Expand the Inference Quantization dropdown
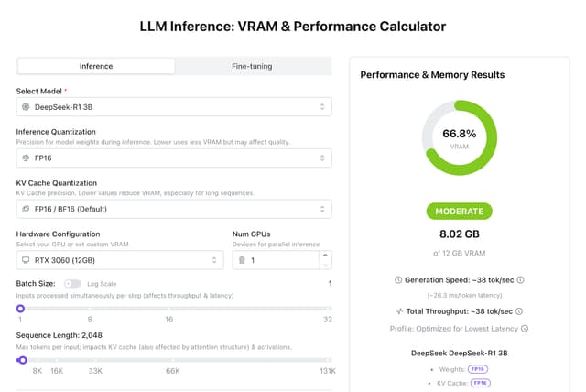Screen dimensions: 586x392 pos(174,158)
